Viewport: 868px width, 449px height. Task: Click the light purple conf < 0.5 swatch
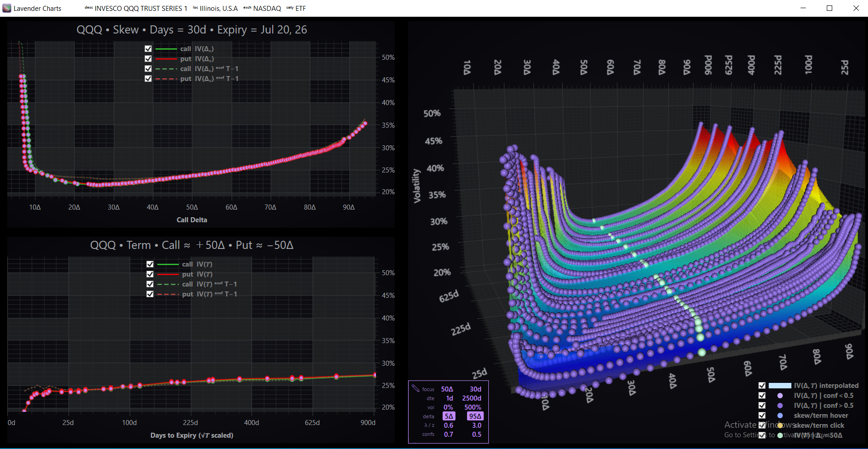coord(780,396)
